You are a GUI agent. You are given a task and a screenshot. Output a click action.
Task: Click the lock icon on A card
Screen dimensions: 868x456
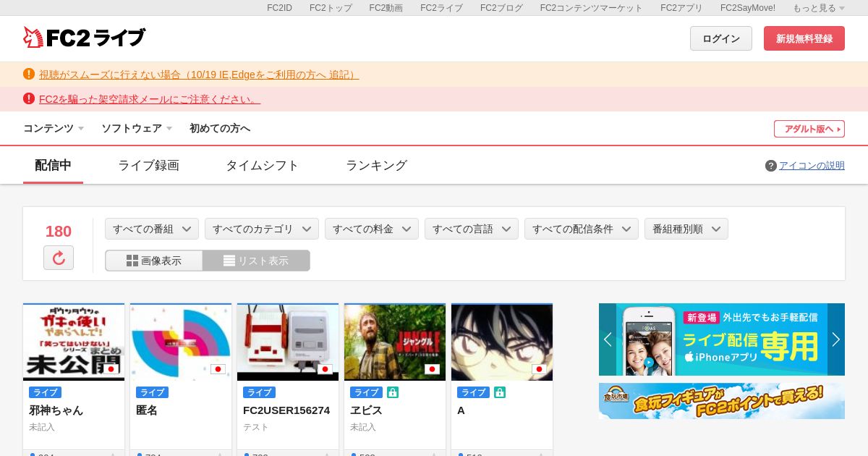[500, 392]
